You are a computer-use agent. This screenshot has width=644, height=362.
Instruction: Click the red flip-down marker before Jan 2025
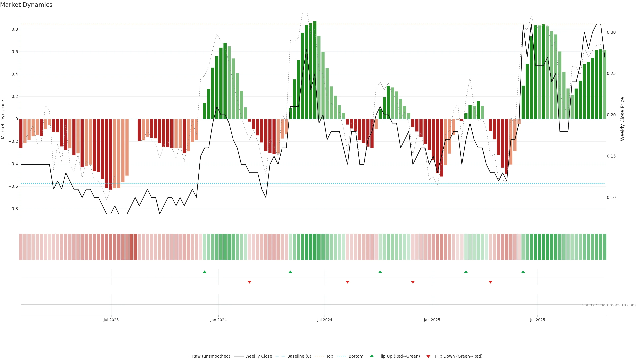click(x=413, y=282)
